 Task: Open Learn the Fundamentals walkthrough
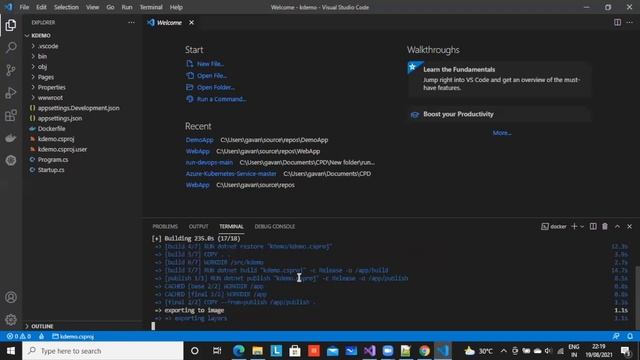coord(500,79)
